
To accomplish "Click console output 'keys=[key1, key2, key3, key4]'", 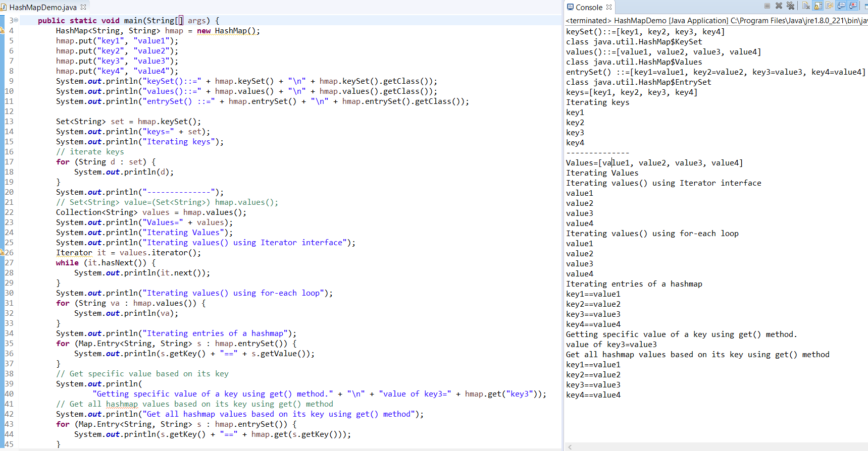I will point(632,92).
